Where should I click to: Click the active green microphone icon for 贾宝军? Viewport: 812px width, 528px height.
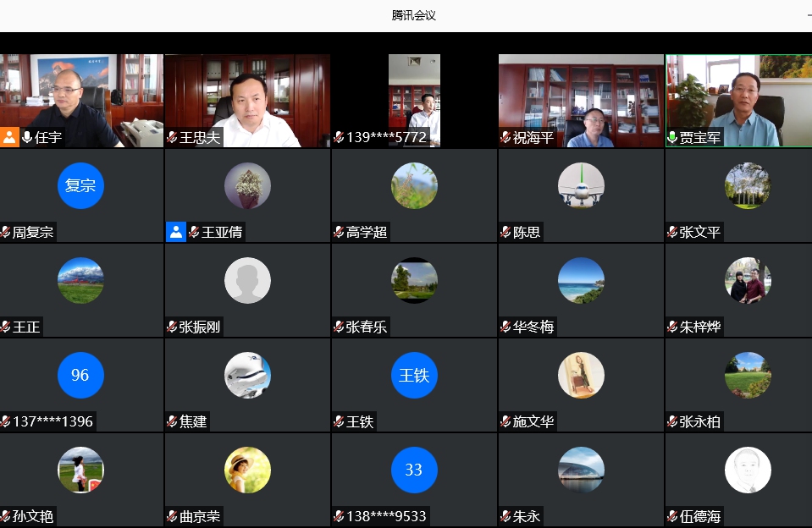click(672, 137)
